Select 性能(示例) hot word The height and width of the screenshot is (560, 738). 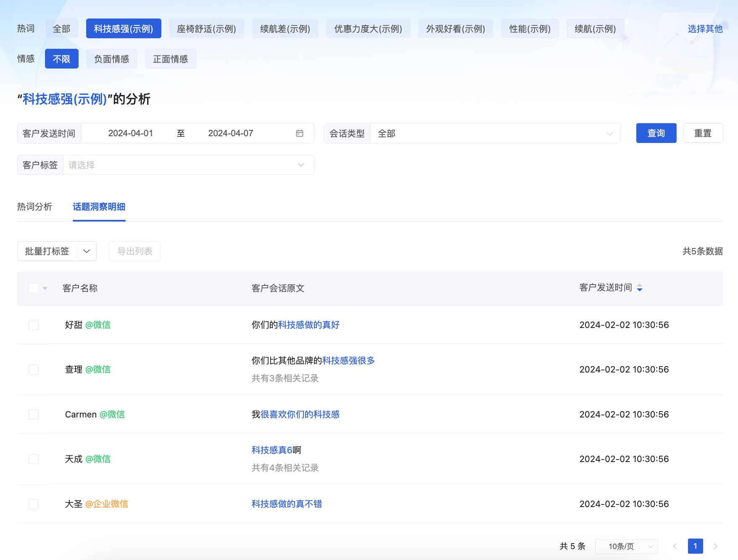[530, 29]
